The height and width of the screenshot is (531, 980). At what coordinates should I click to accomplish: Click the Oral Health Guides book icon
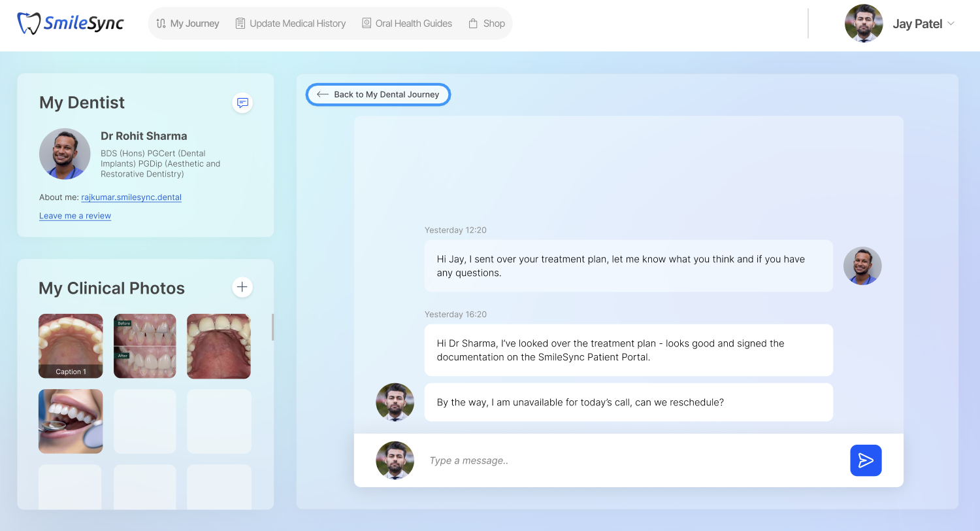click(x=367, y=24)
